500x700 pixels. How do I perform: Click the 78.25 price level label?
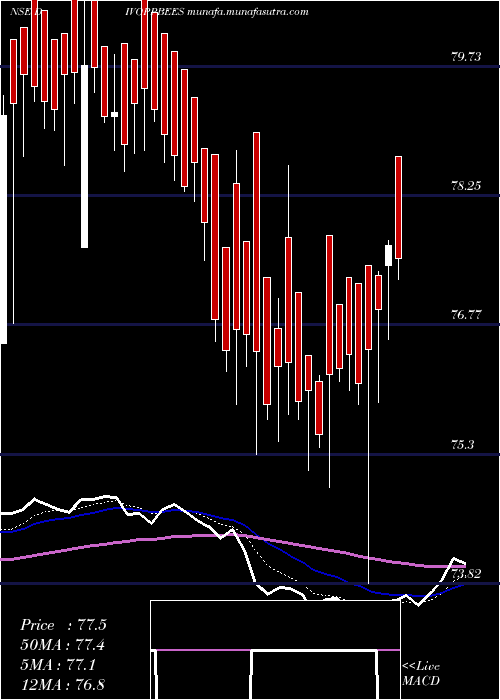[x=467, y=186]
